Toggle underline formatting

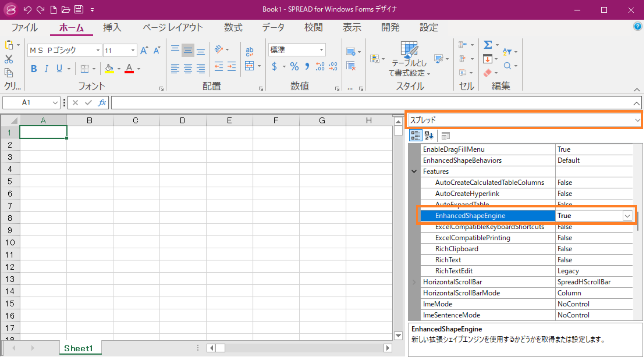tap(59, 68)
